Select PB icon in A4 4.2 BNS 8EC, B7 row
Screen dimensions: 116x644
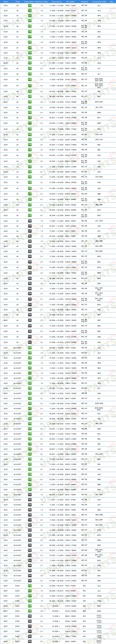click(30, 210)
